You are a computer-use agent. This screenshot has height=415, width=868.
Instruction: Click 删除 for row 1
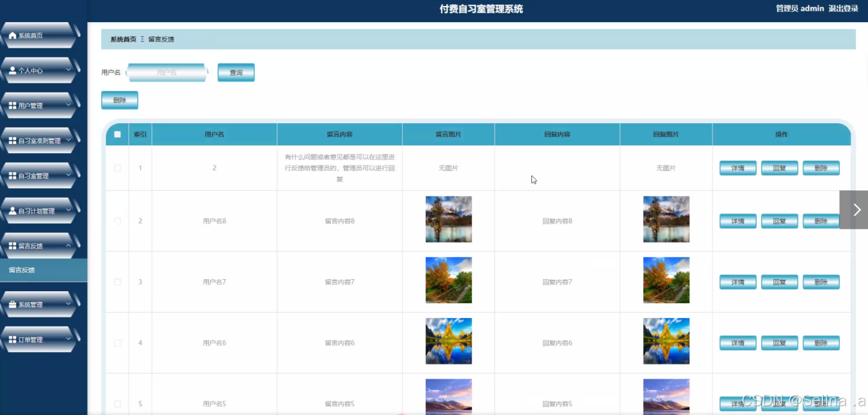(821, 168)
